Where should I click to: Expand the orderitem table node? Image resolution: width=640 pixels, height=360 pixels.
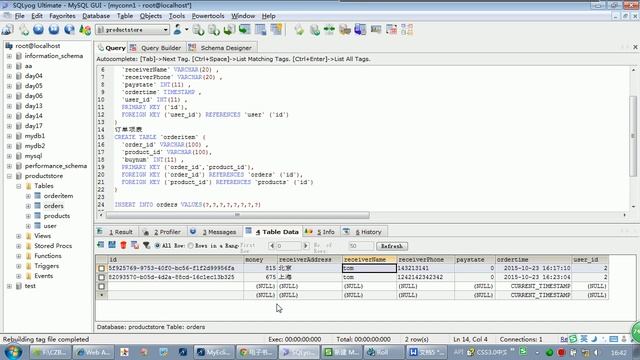tap(29, 196)
